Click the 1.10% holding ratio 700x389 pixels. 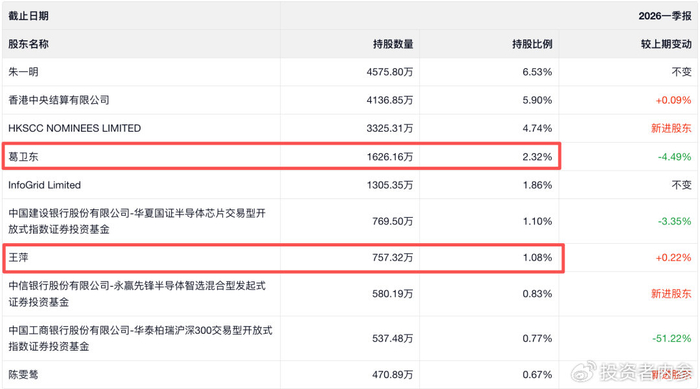[x=538, y=221]
